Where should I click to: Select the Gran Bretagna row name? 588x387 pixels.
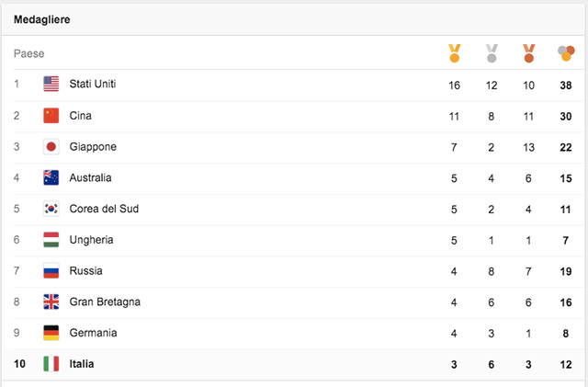(x=105, y=302)
